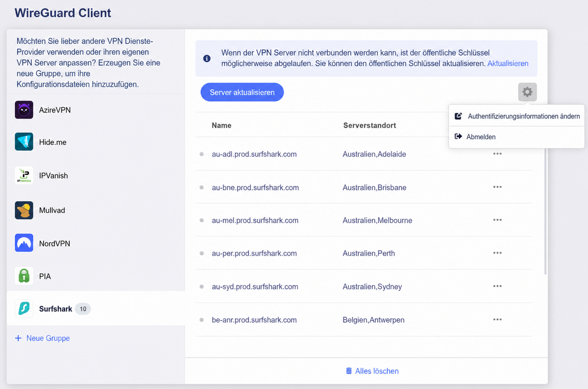The width and height of the screenshot is (588, 389).
Task: Click the info icon in the notice banner
Action: (206, 58)
